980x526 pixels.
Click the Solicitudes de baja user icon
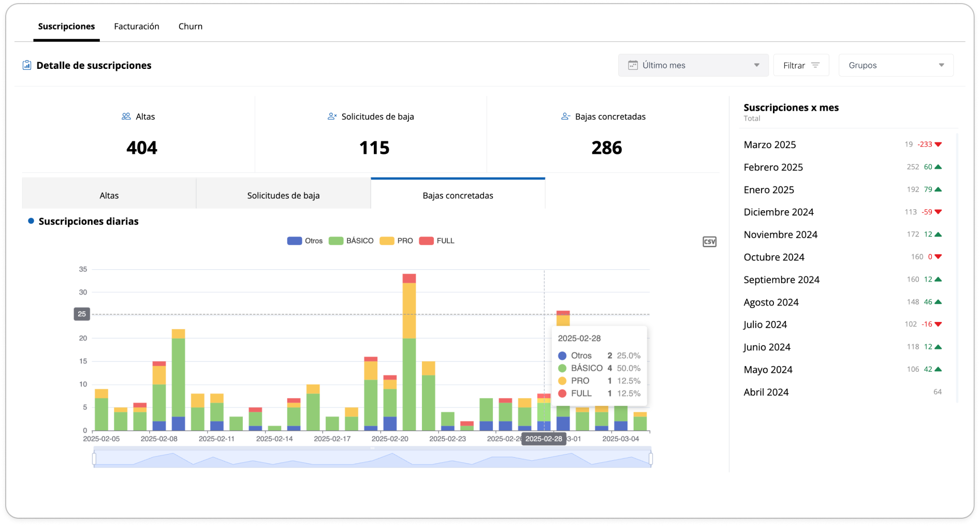[x=332, y=116]
